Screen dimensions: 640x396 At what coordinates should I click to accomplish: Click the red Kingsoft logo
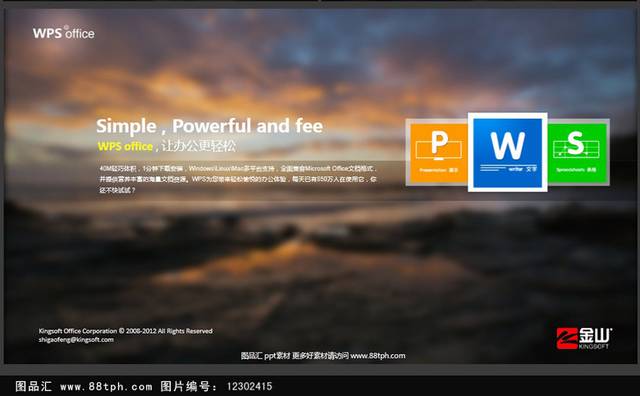coord(584,338)
